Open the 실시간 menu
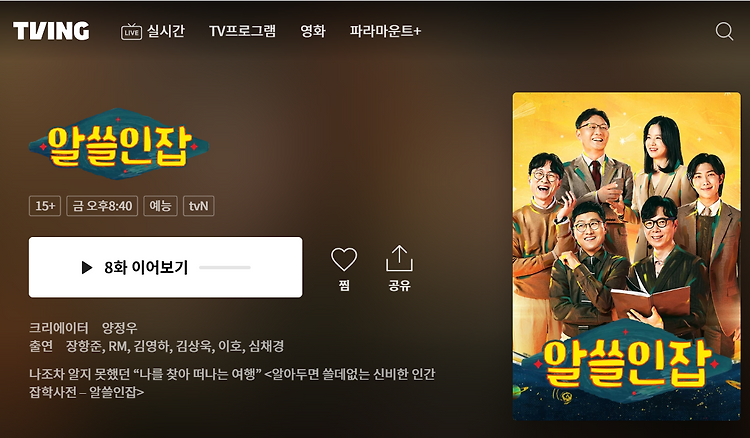This screenshot has width=750, height=438. (x=165, y=32)
